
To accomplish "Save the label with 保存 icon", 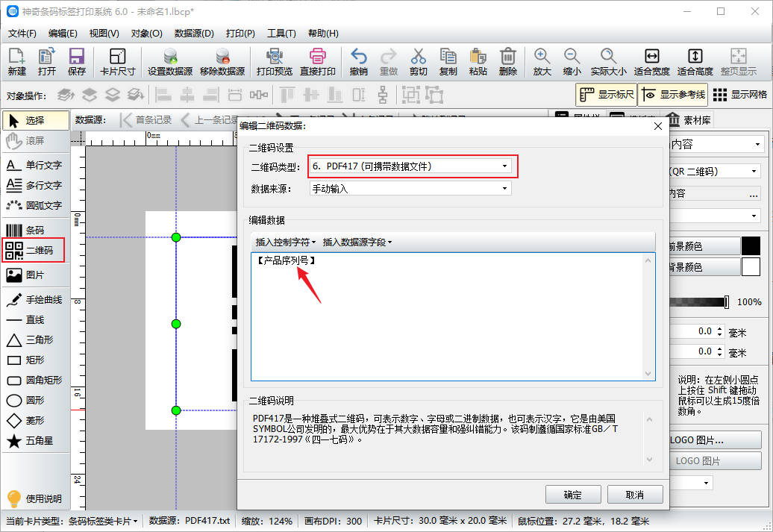I will click(x=76, y=62).
